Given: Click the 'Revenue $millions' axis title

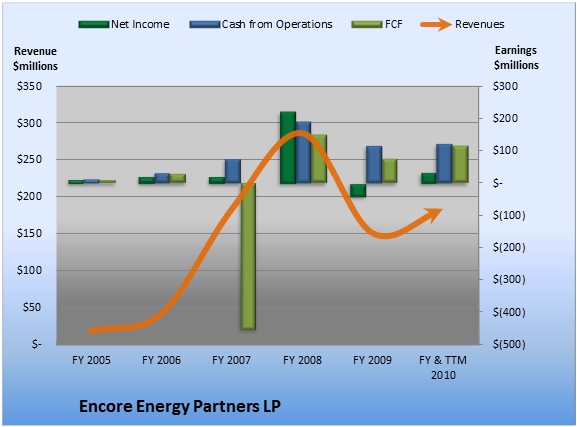Looking at the screenshot, I should (35, 59).
